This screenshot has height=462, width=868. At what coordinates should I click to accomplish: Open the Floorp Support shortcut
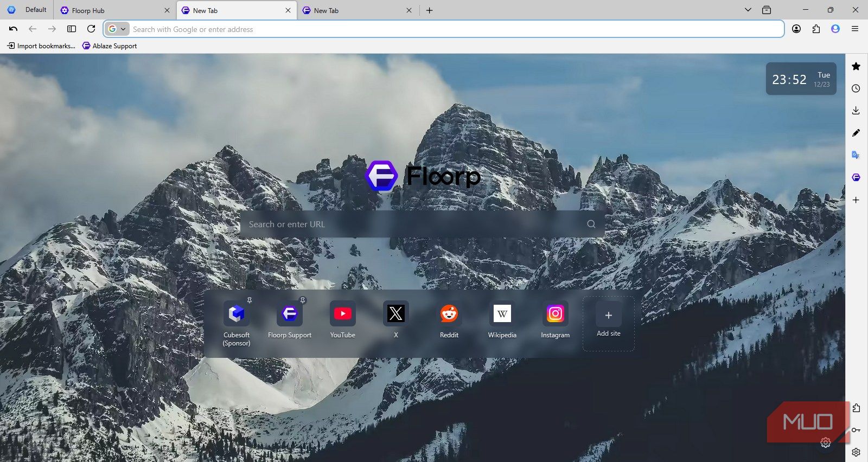coord(290,321)
